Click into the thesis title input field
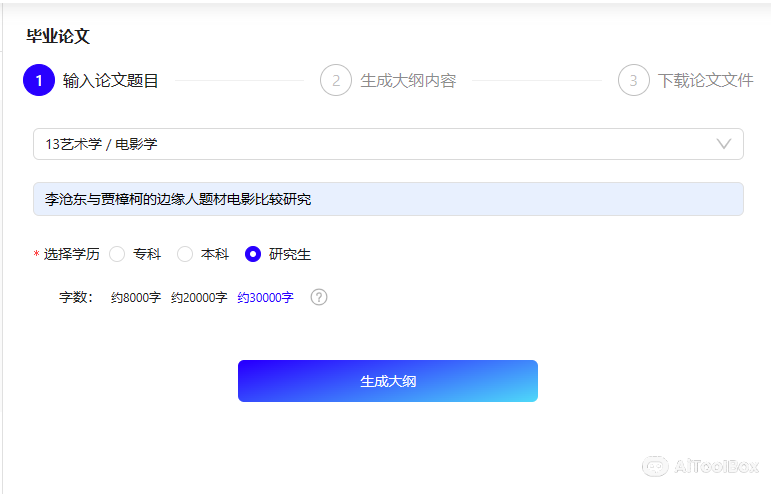 388,199
